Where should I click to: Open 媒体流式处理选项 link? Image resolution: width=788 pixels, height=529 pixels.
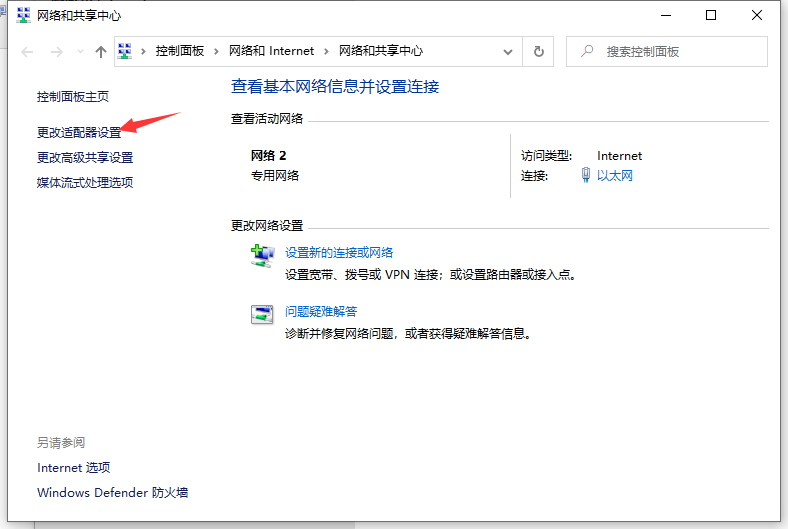(x=85, y=182)
